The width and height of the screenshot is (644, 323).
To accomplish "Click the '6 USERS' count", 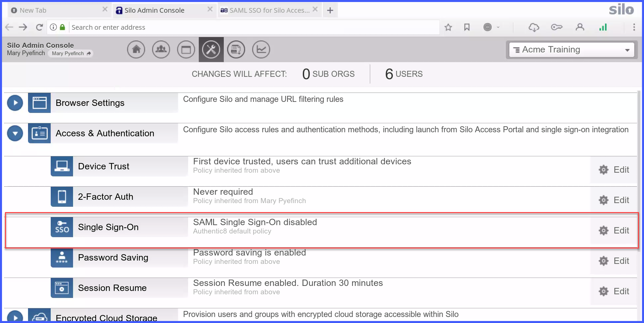I will [404, 74].
